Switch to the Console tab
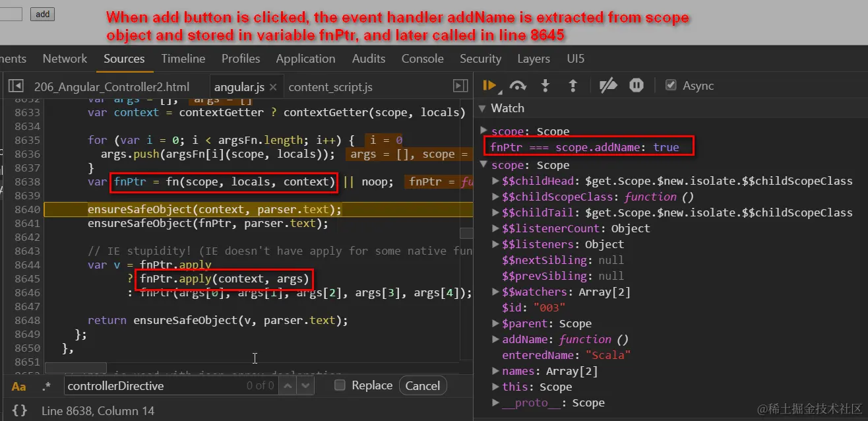Viewport: 868px width, 421px height. click(x=422, y=59)
